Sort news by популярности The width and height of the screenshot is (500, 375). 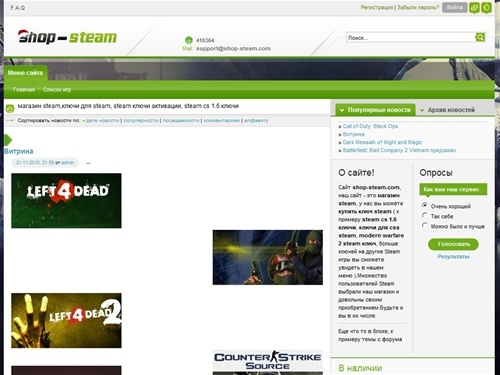click(x=141, y=120)
